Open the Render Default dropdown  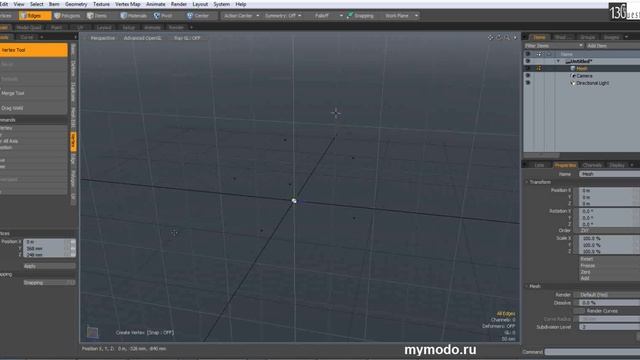[x=607, y=295]
